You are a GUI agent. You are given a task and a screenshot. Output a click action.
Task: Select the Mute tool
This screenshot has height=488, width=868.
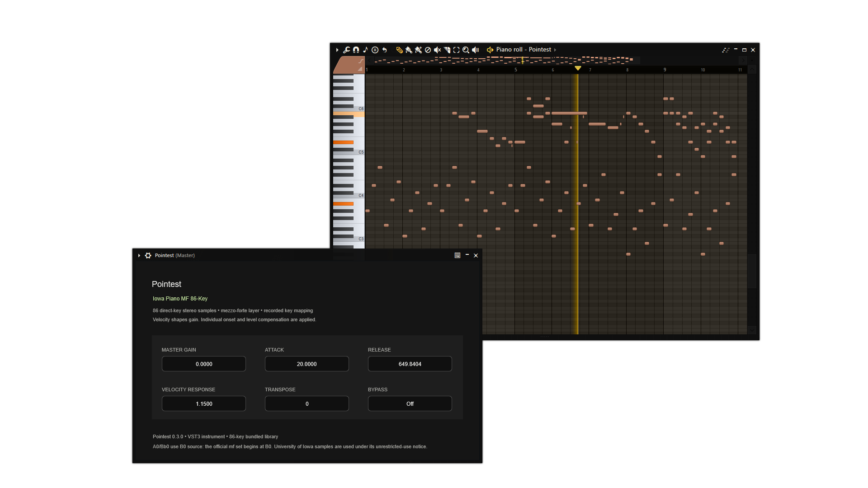click(x=438, y=50)
